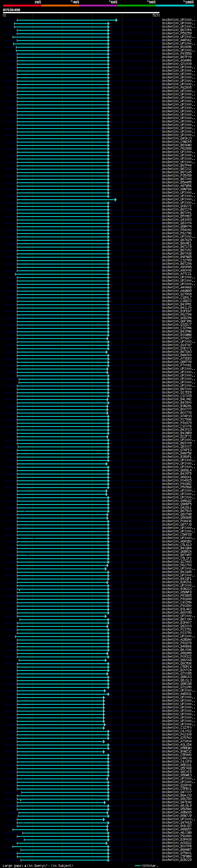Select hit label UniRef100_P82888
The image size is (197, 868).
[177, 149]
